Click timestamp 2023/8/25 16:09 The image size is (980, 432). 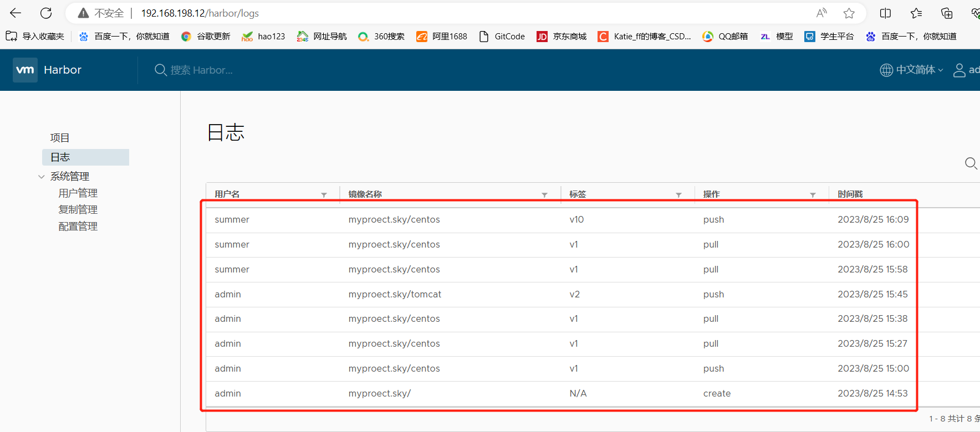873,220
